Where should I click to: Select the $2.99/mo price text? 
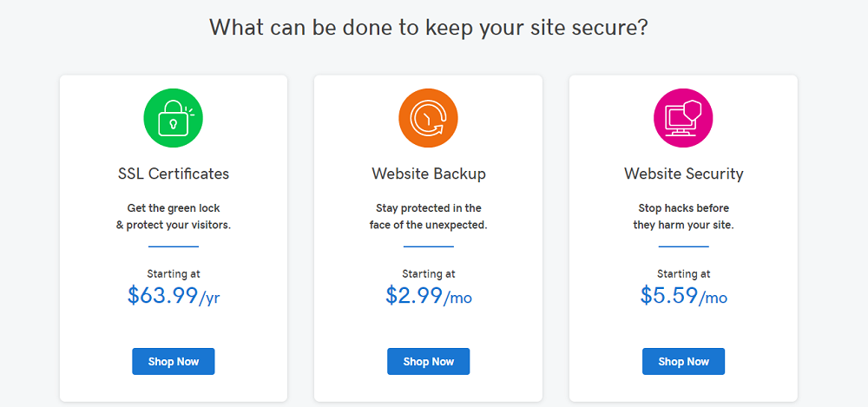429,296
